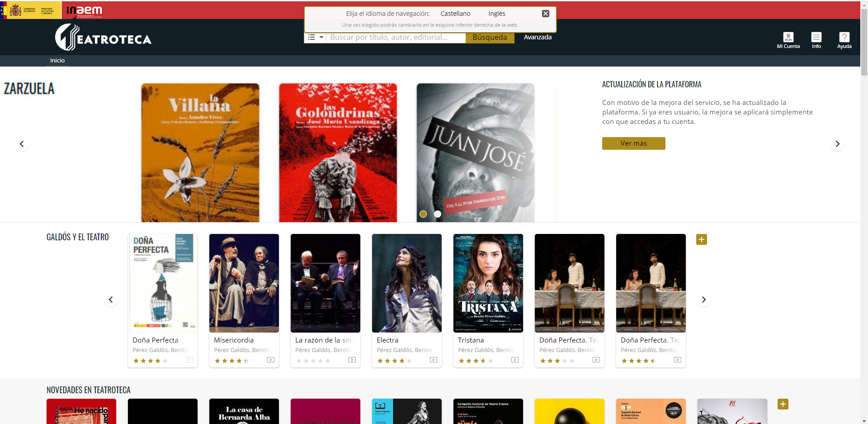This screenshot has width=868, height=424.
Task: Click play icon on Electra card
Action: 434,360
